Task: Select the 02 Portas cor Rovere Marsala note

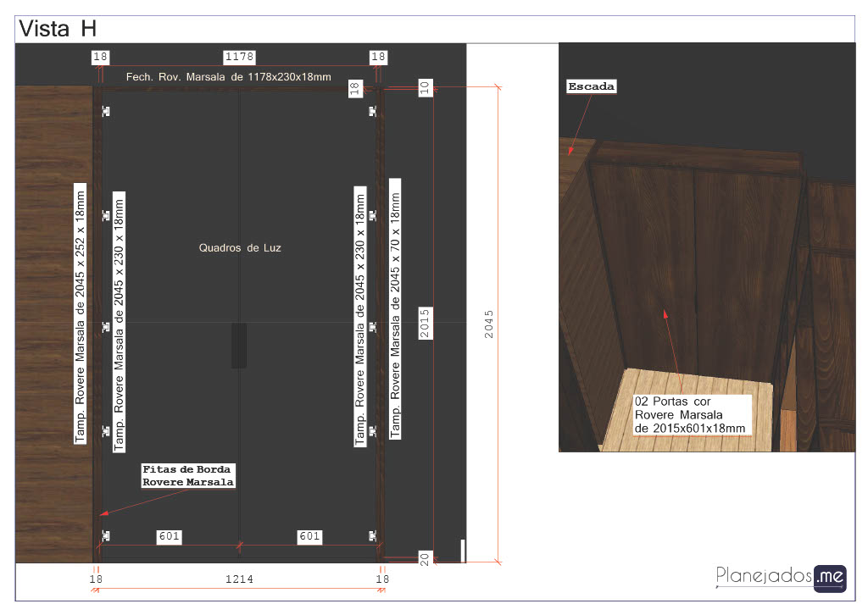Action: [x=691, y=415]
